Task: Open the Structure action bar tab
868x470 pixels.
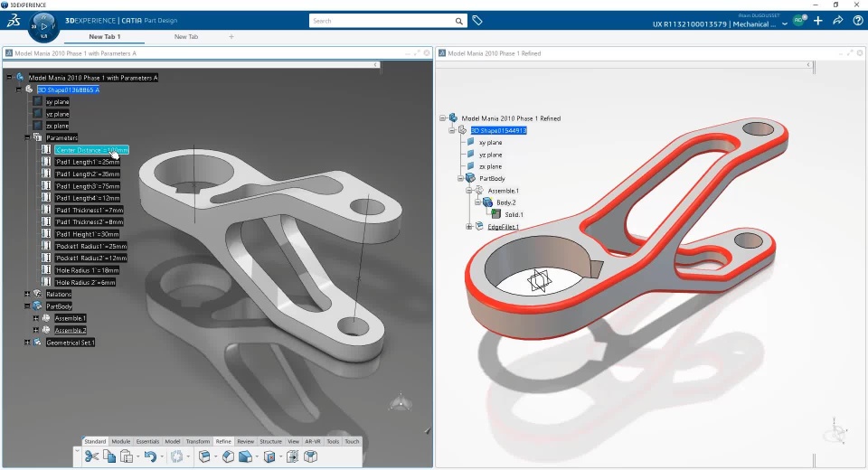Action: pyautogui.click(x=270, y=441)
